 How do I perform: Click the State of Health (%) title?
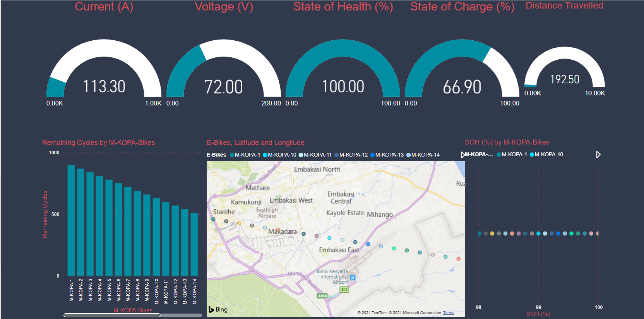[x=343, y=7]
